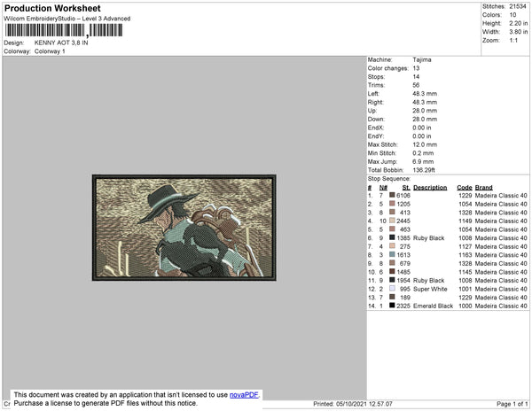
Task: Click 'Wilcom EmbroideryStudio – Level 3 Advanced' text
Action: click(x=67, y=19)
